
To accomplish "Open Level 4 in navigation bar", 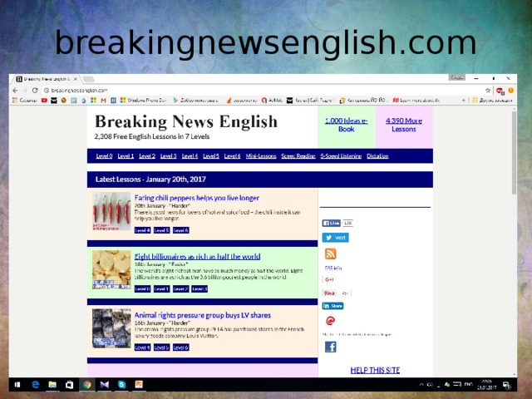I will (190, 156).
